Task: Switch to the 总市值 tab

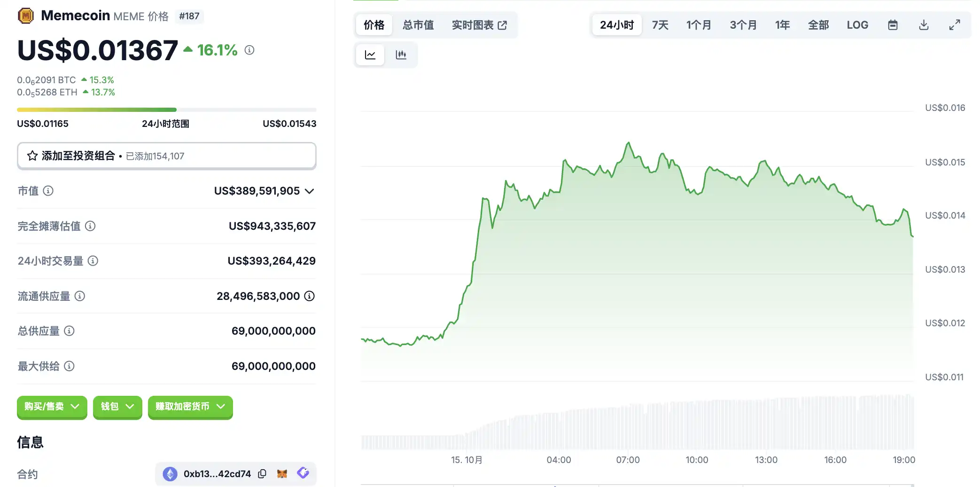Action: (418, 25)
